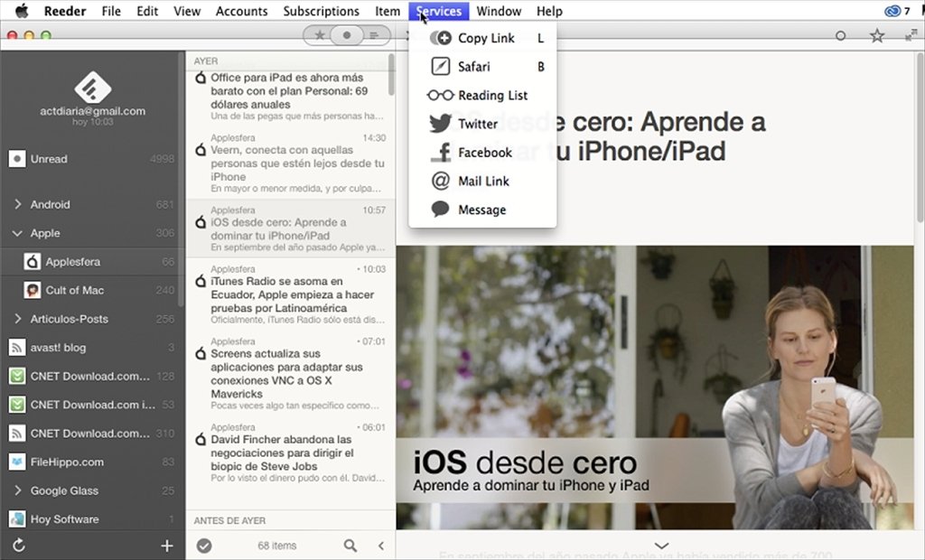925x560 pixels.
Task: Select the CNET Download.com feed with 53 items
Action: pyautogui.click(x=93, y=405)
